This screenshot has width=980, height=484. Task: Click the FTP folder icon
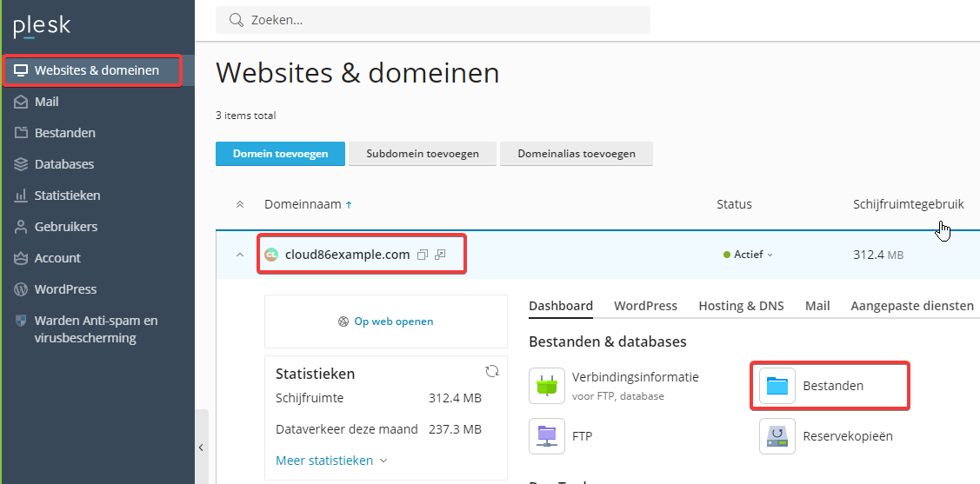pyautogui.click(x=547, y=436)
